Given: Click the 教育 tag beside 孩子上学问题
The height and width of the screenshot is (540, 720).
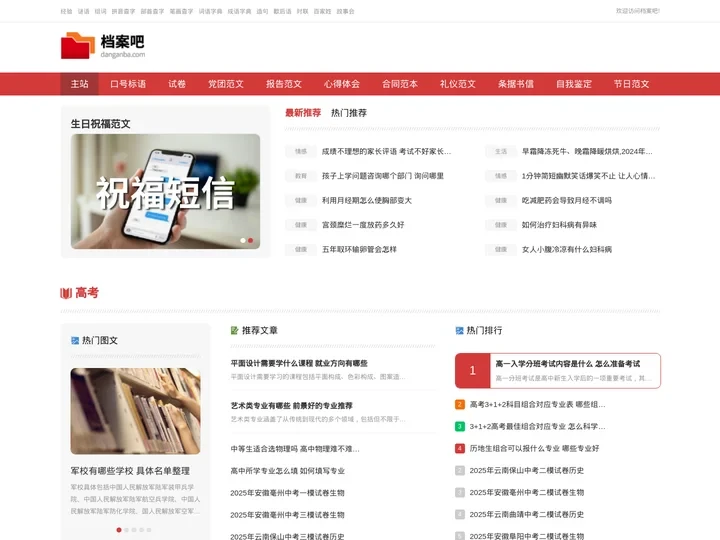Looking at the screenshot, I should coord(301,176).
